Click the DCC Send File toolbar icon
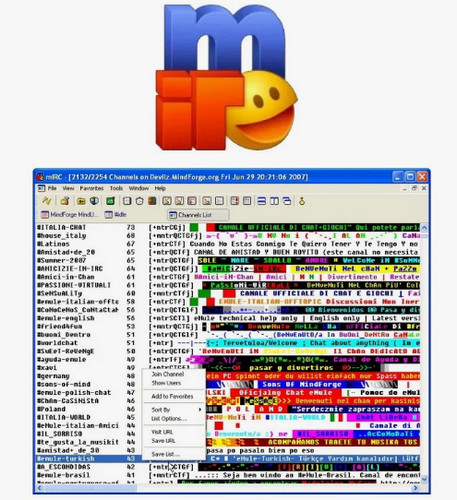 167,201
